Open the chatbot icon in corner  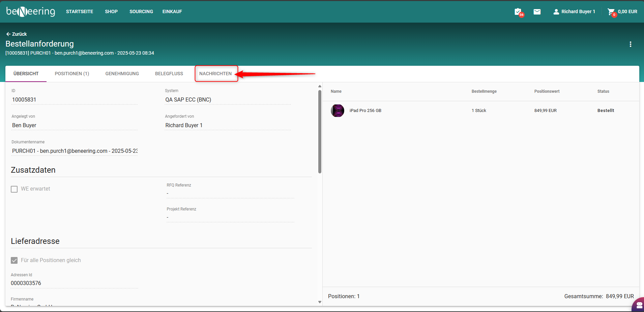[639, 305]
